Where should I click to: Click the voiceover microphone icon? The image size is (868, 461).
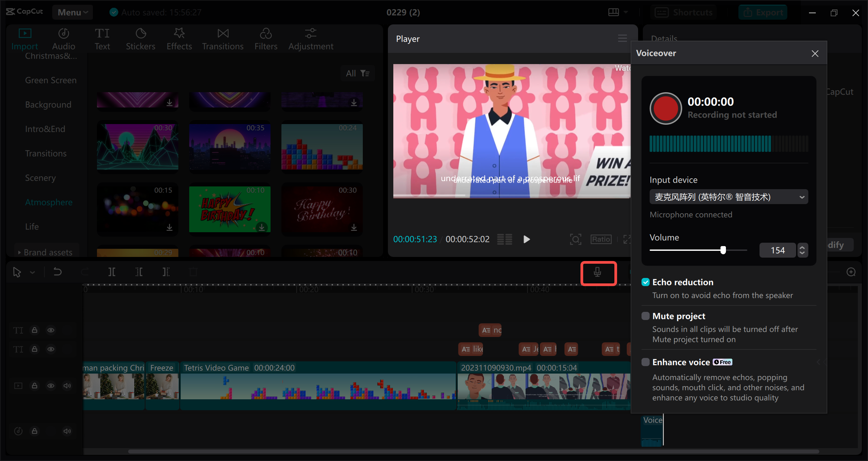(x=598, y=272)
